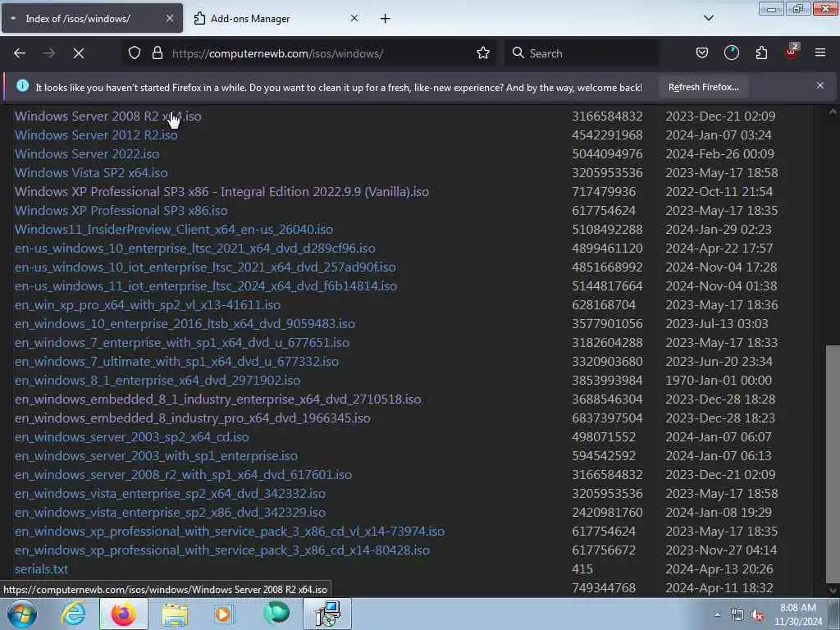Click en_windows_vista_enterprise_sp2_x86_dvd_342329.iso
Screen dimensions: 840x630
[170, 512]
